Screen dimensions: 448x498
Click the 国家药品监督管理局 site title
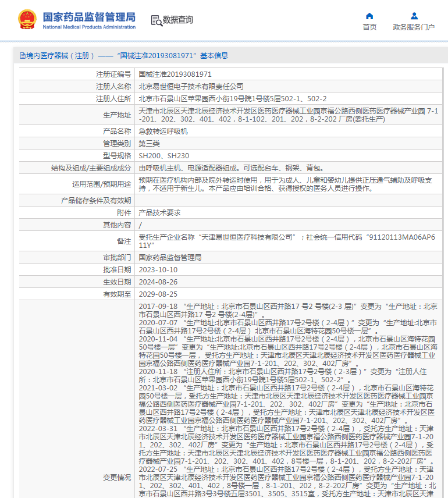[89, 16]
